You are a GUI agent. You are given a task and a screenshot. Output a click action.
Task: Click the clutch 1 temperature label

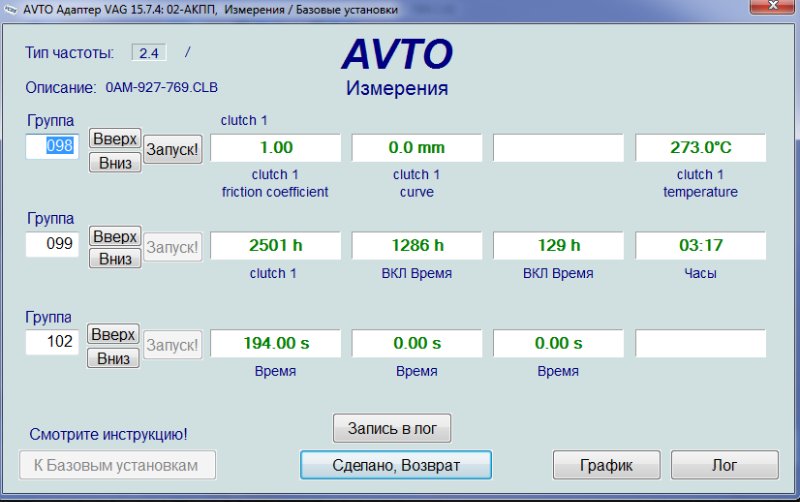(x=700, y=183)
